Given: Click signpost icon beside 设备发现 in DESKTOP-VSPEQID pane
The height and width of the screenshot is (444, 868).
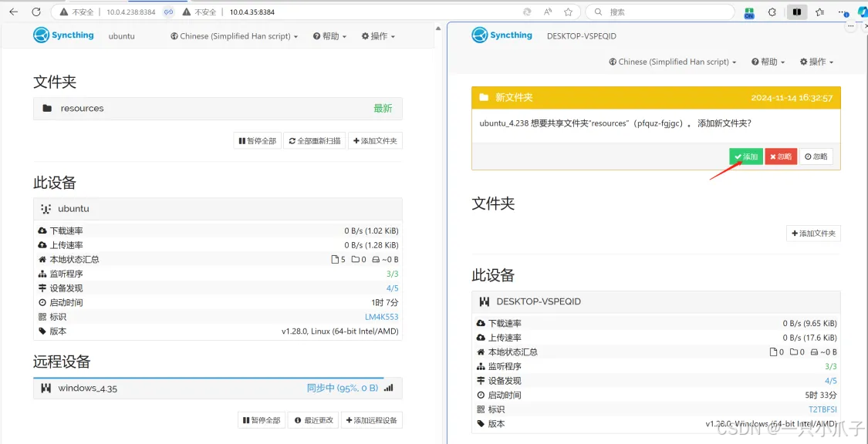Looking at the screenshot, I should coord(481,381).
